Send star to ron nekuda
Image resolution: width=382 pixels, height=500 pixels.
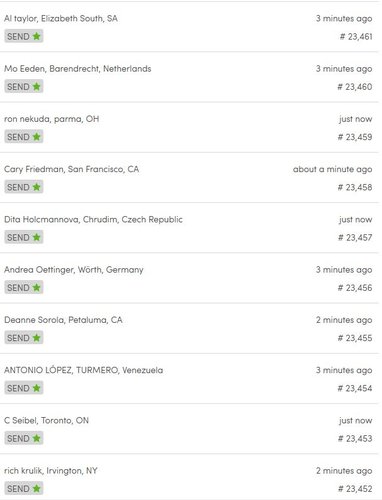pos(24,137)
